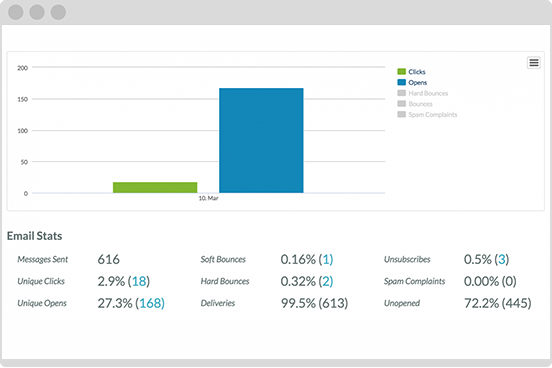View the 2 hard bounces link
The height and width of the screenshot is (368, 552).
click(x=326, y=281)
